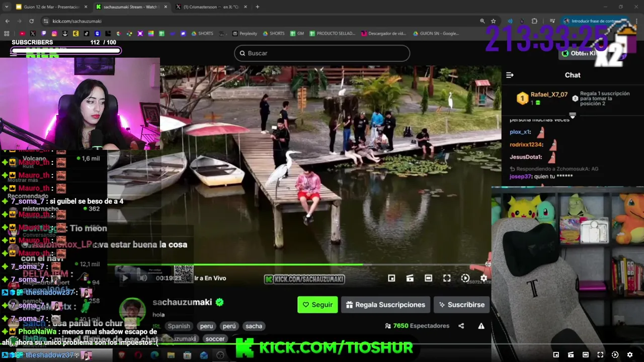This screenshot has width=644, height=362.
Task: Open the Perplexity bookmark
Action: tap(245, 34)
